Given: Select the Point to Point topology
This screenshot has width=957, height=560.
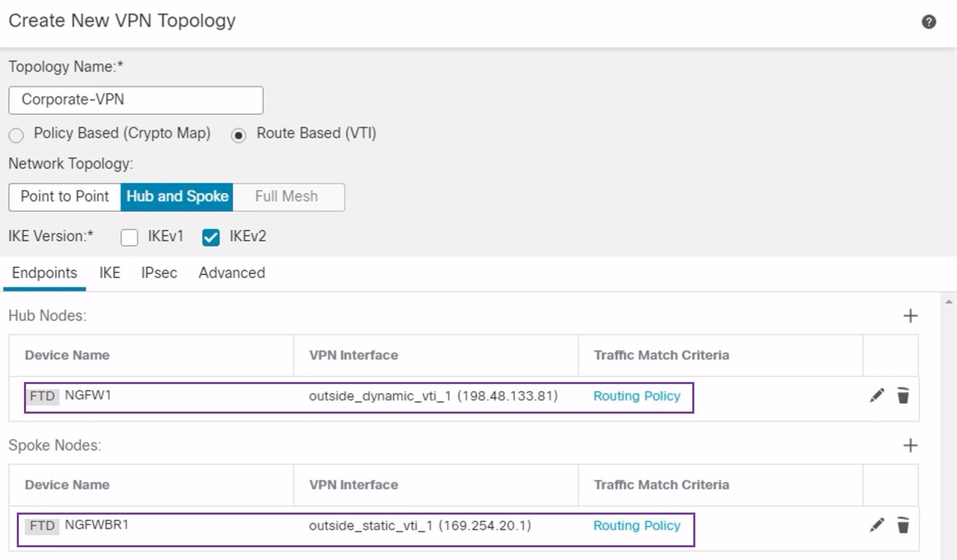Looking at the screenshot, I should tap(64, 197).
